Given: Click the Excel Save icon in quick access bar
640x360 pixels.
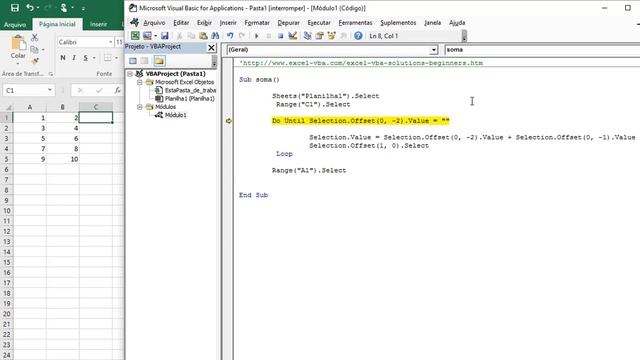Looking at the screenshot, I should (x=15, y=8).
